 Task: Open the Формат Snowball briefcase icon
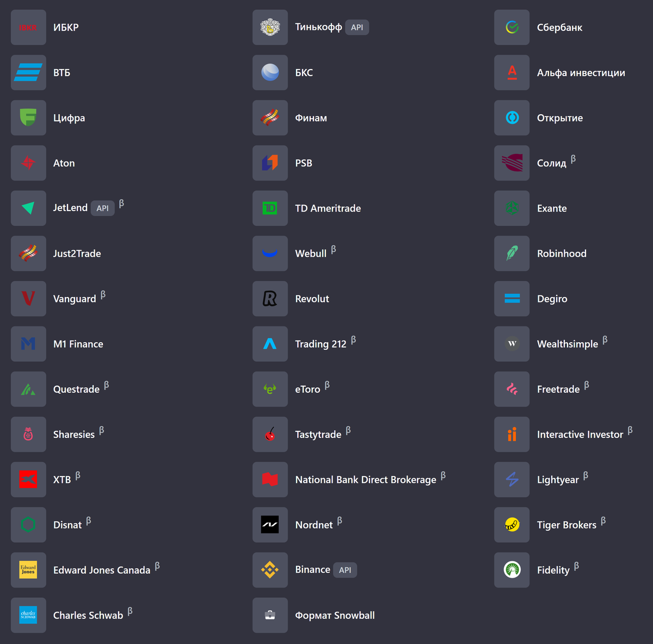(270, 615)
